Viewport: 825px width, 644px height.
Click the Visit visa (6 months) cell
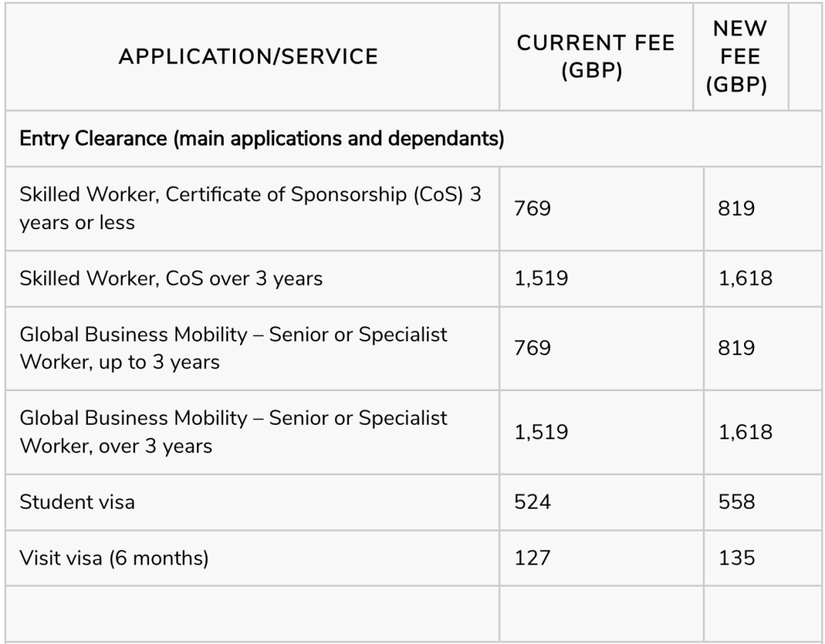pyautogui.click(x=114, y=558)
